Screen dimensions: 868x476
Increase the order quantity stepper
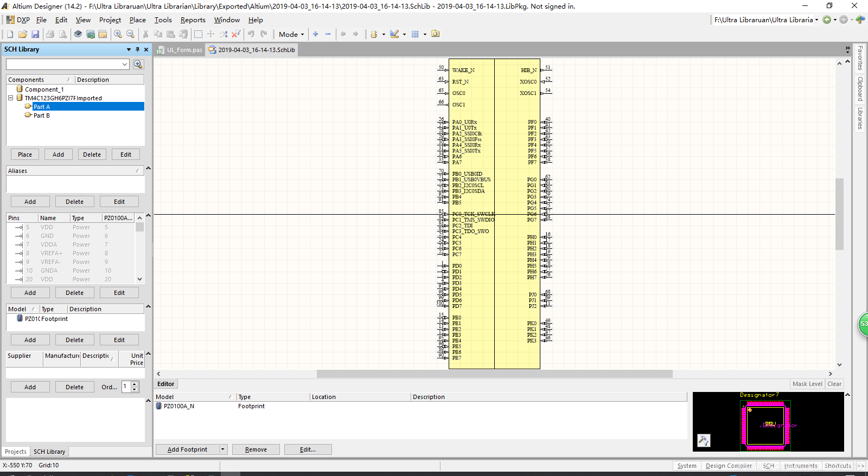pos(135,384)
